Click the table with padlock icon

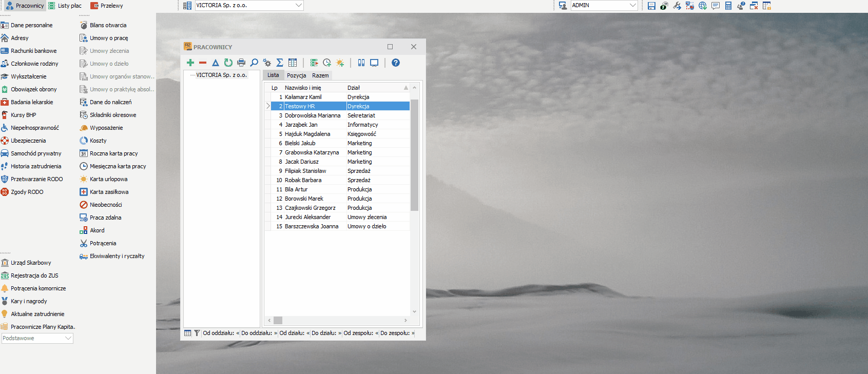point(767,6)
